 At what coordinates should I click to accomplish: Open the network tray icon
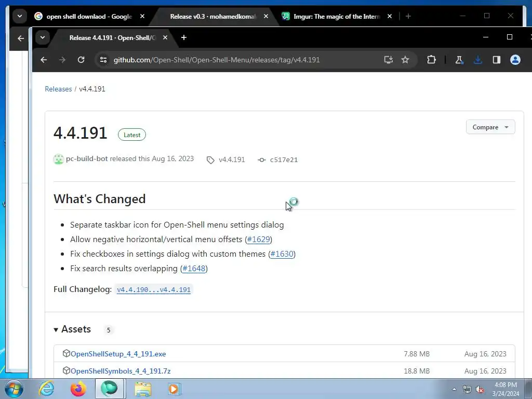tap(467, 389)
